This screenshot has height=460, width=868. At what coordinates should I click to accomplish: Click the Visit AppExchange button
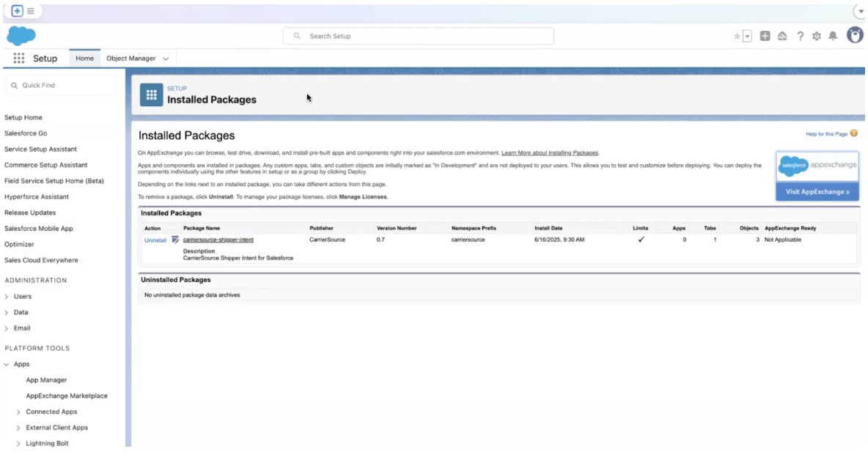(x=817, y=192)
